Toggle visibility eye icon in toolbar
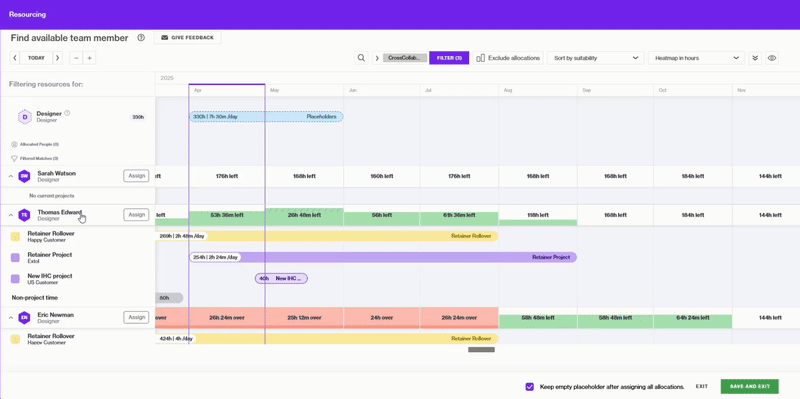 (x=772, y=58)
